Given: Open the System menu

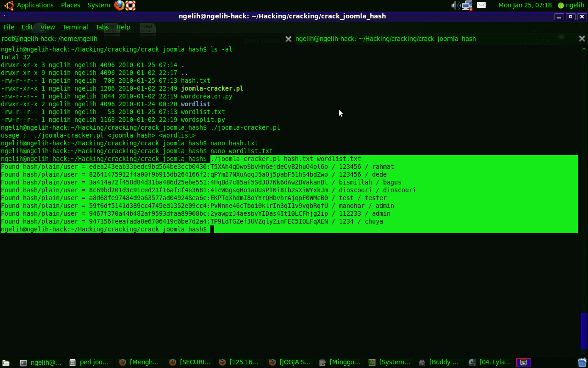Looking at the screenshot, I should click(x=99, y=5).
